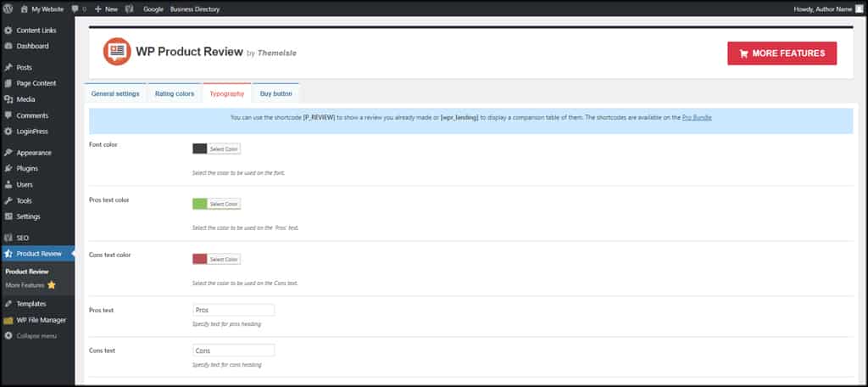
Task: Click the Templates menu label
Action: (x=31, y=304)
